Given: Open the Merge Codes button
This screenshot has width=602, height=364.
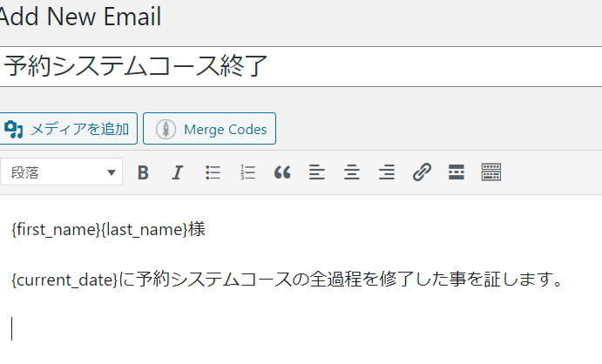Looking at the screenshot, I should tap(209, 129).
